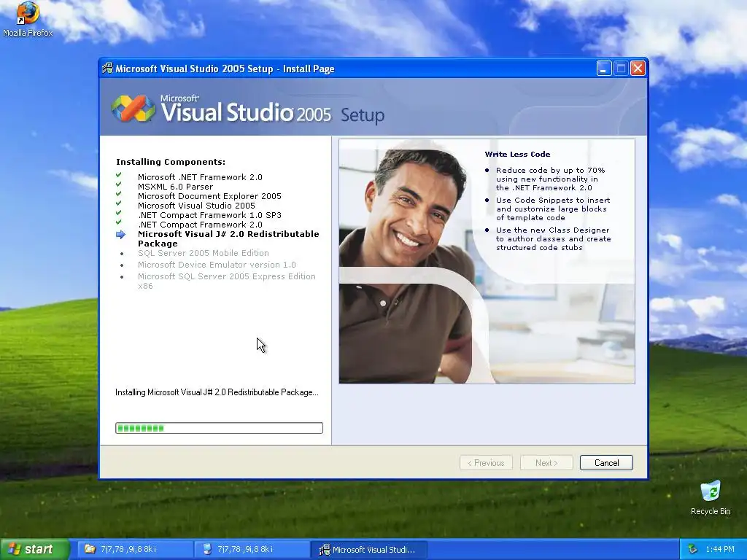Click the Write Less Code heading
This screenshot has height=560, width=747.
pos(517,155)
